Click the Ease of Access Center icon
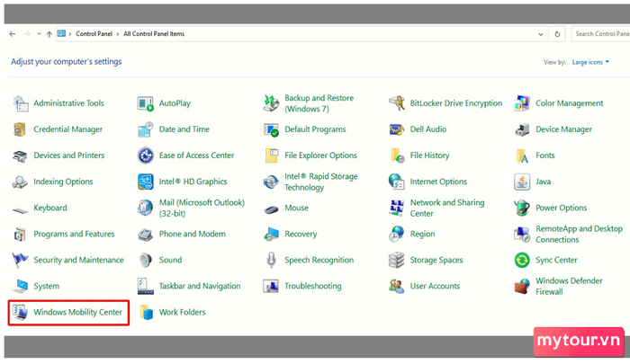 [x=146, y=155]
